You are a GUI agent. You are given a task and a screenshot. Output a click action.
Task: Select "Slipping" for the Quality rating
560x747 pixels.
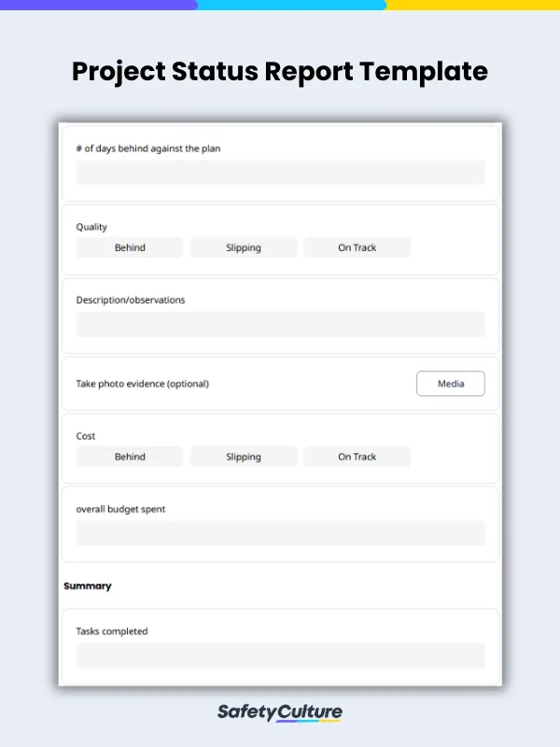pyautogui.click(x=243, y=247)
